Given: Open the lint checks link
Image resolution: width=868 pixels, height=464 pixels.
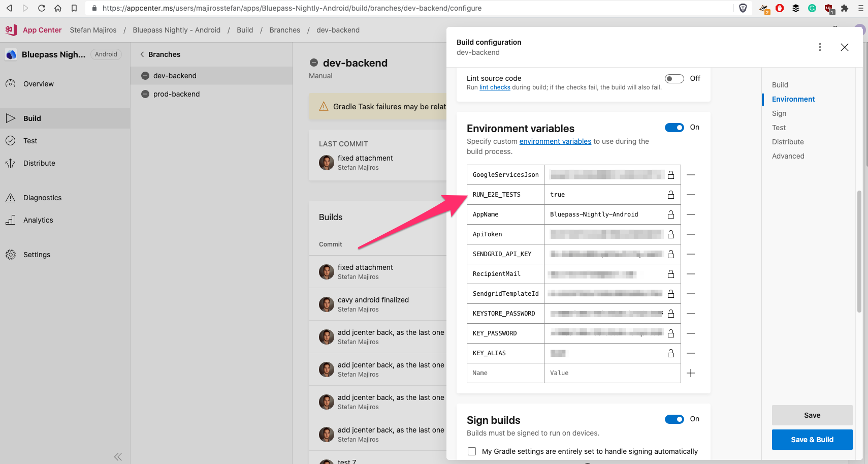Looking at the screenshot, I should [x=495, y=87].
